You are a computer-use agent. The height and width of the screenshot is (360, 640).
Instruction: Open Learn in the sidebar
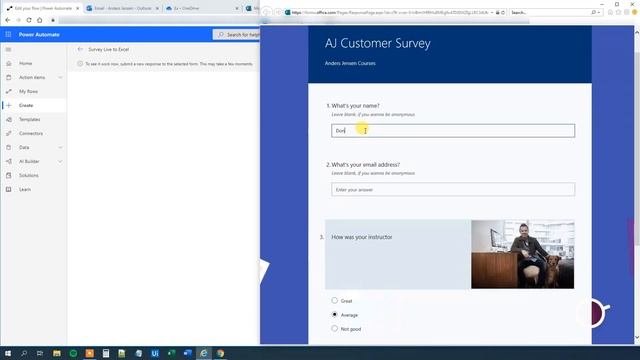(x=24, y=189)
